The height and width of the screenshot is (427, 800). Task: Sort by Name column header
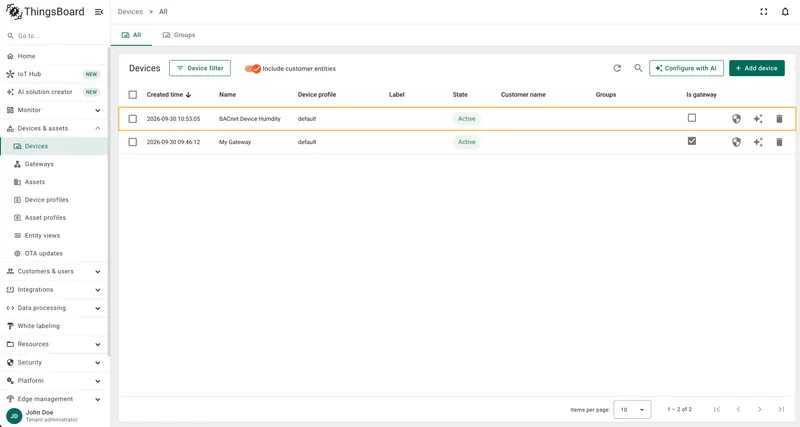(x=228, y=95)
